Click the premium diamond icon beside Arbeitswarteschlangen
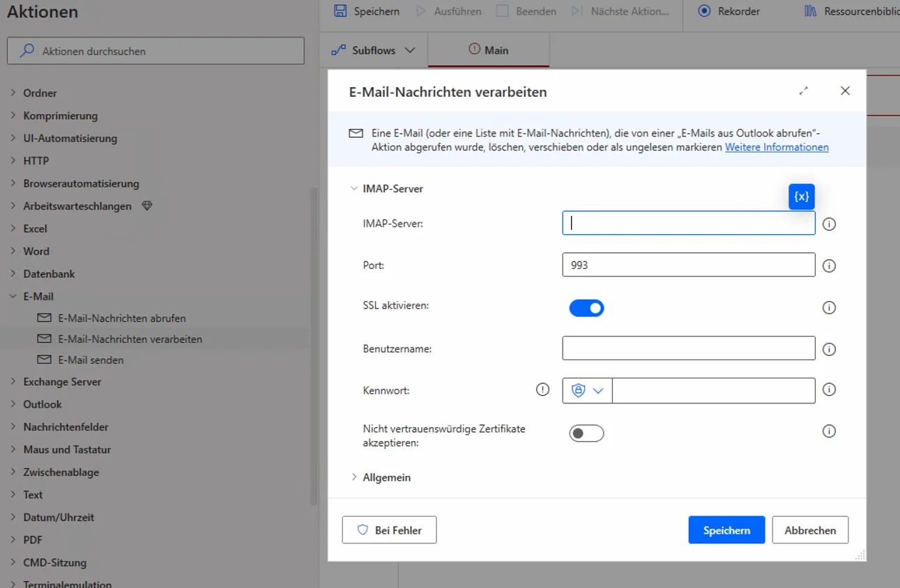 146,206
